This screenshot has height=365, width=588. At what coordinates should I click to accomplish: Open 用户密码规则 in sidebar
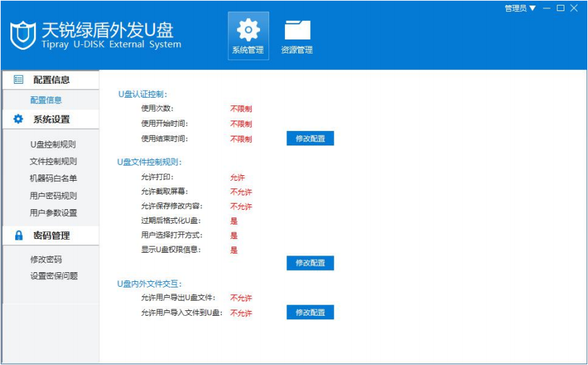[x=53, y=195]
